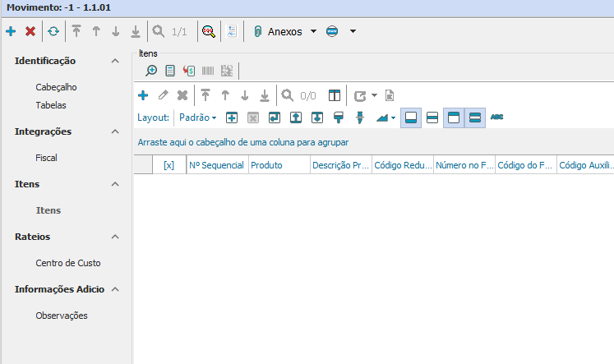
Task: Click the blue plus add item icon in Itens toolbar
Action: 142,95
